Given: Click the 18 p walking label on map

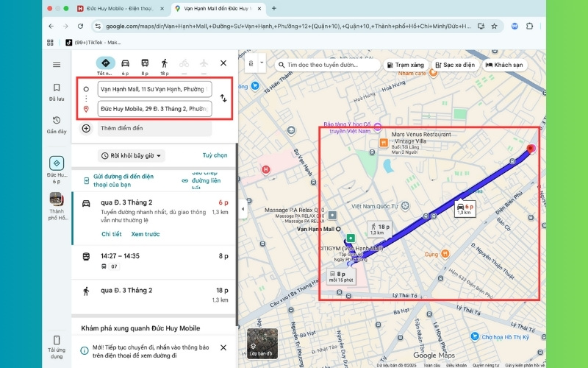Looking at the screenshot, I should coord(379,229).
